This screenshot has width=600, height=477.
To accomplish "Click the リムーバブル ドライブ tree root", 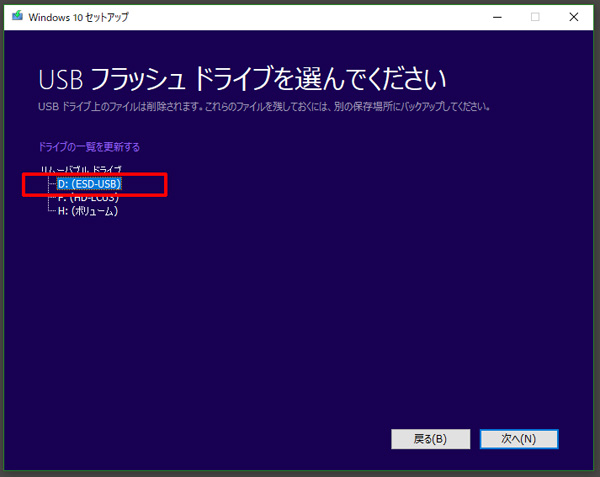I will [x=81, y=169].
